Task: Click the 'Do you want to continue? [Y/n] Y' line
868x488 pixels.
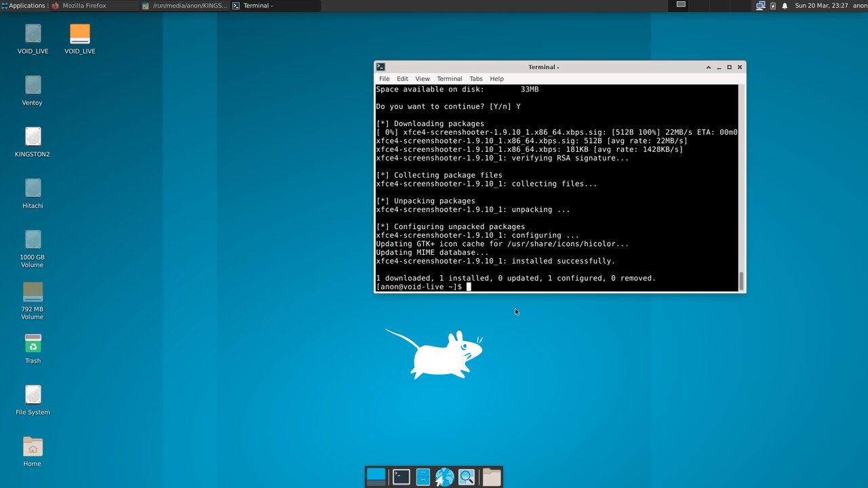Action: 448,106
